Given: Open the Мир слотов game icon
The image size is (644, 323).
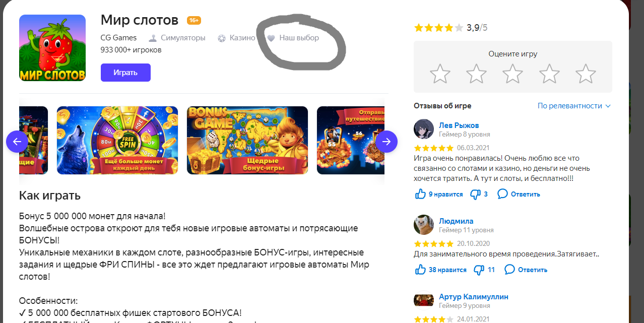Looking at the screenshot, I should [52, 48].
